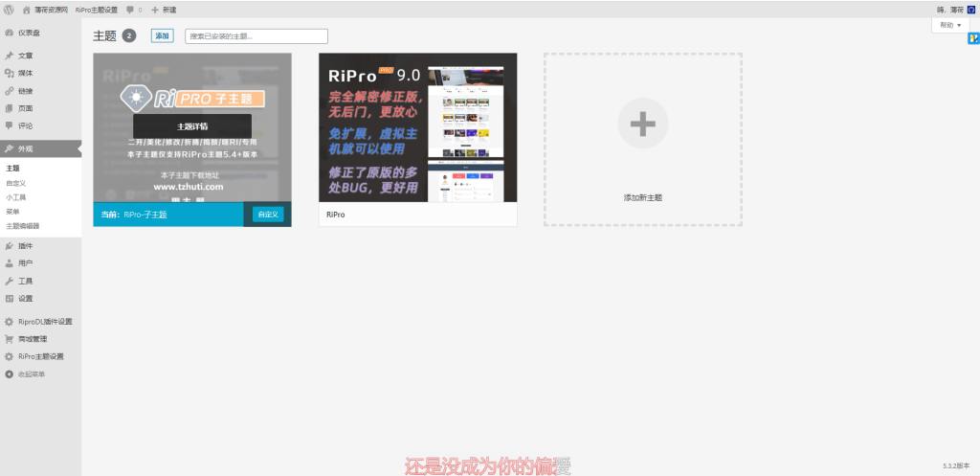Click the gear icon for RiPro主题设置
The width and height of the screenshot is (980, 476).
pos(9,356)
